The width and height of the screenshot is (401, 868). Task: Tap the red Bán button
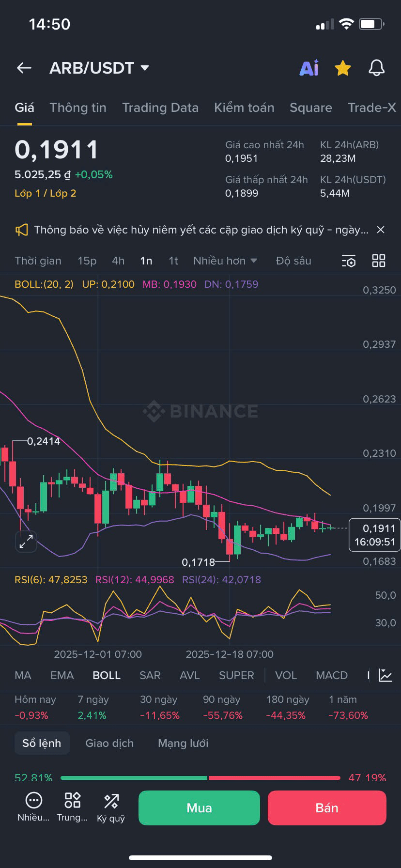tap(327, 808)
